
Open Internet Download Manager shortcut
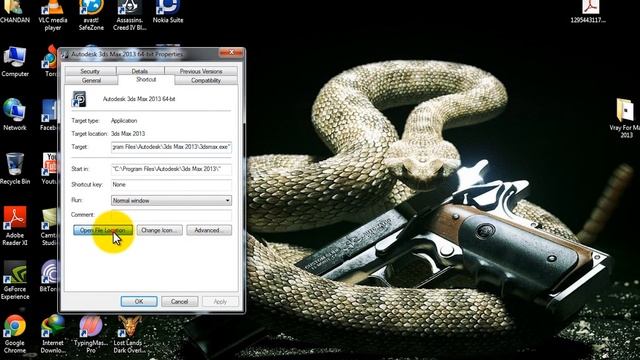click(x=53, y=334)
